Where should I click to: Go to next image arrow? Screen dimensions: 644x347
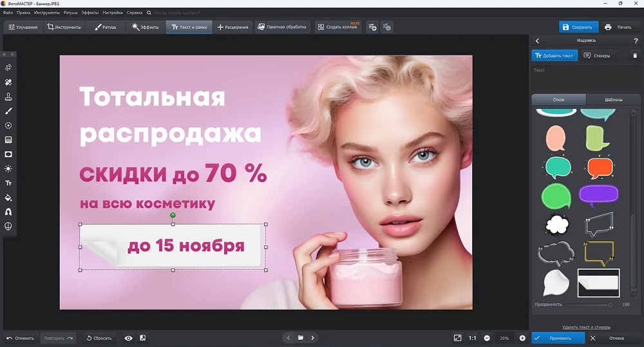coord(312,337)
